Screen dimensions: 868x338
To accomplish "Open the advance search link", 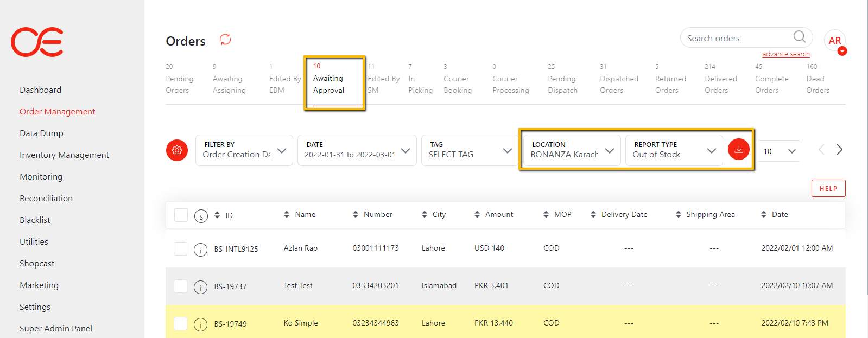I will [785, 54].
